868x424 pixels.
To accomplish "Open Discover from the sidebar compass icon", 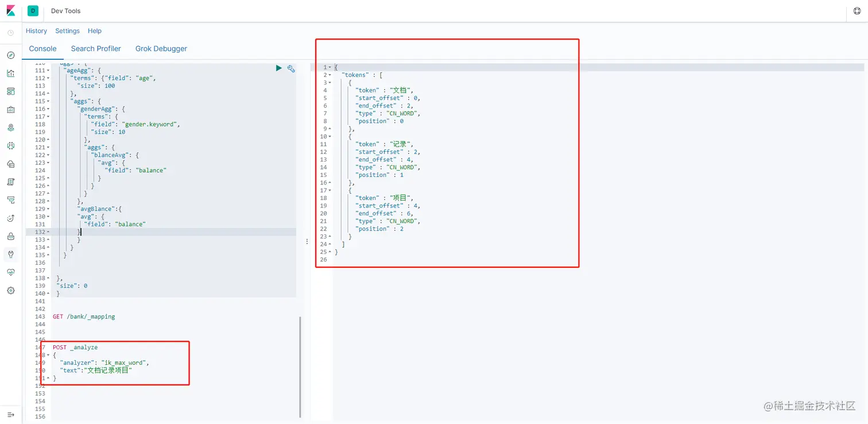I will [x=10, y=55].
